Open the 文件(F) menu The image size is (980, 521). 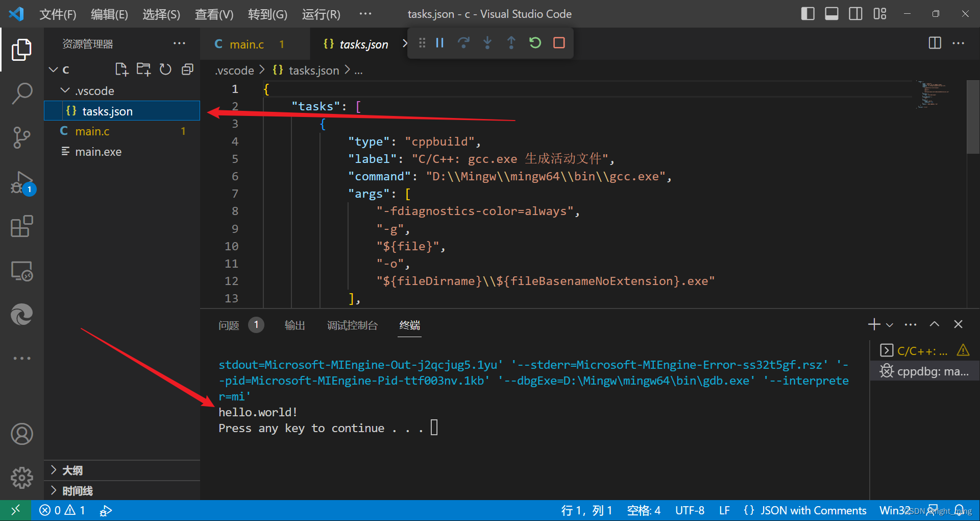(58, 14)
